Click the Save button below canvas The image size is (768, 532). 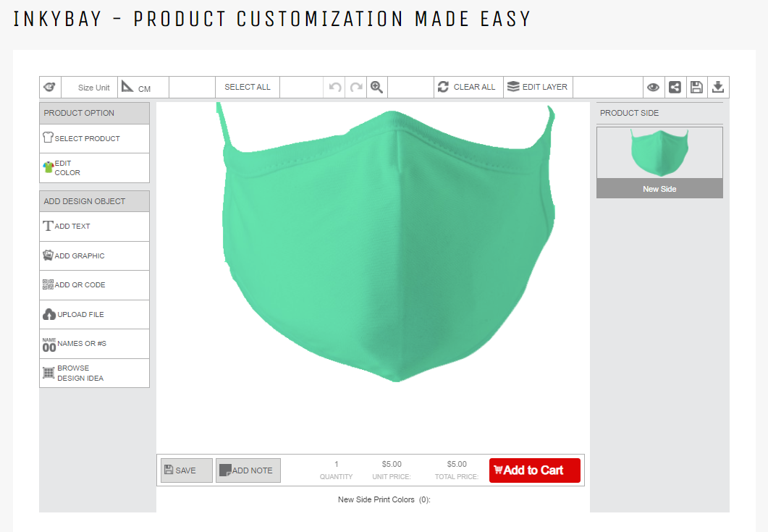(x=187, y=470)
